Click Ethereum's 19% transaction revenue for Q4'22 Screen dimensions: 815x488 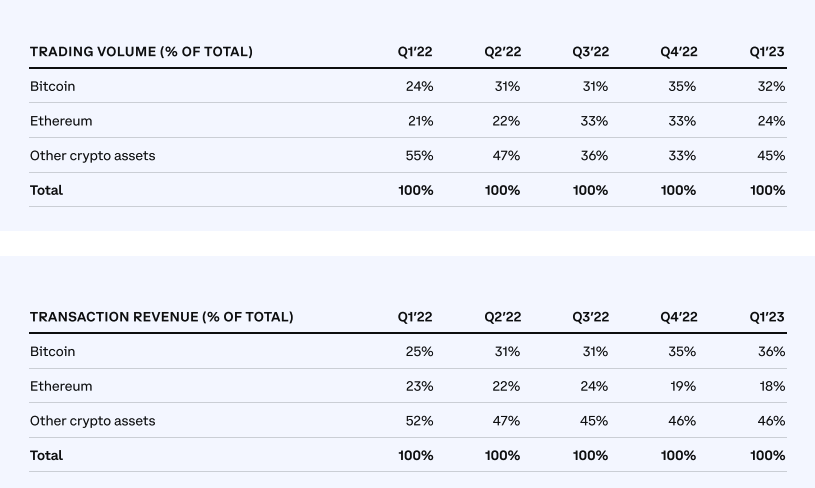point(683,386)
